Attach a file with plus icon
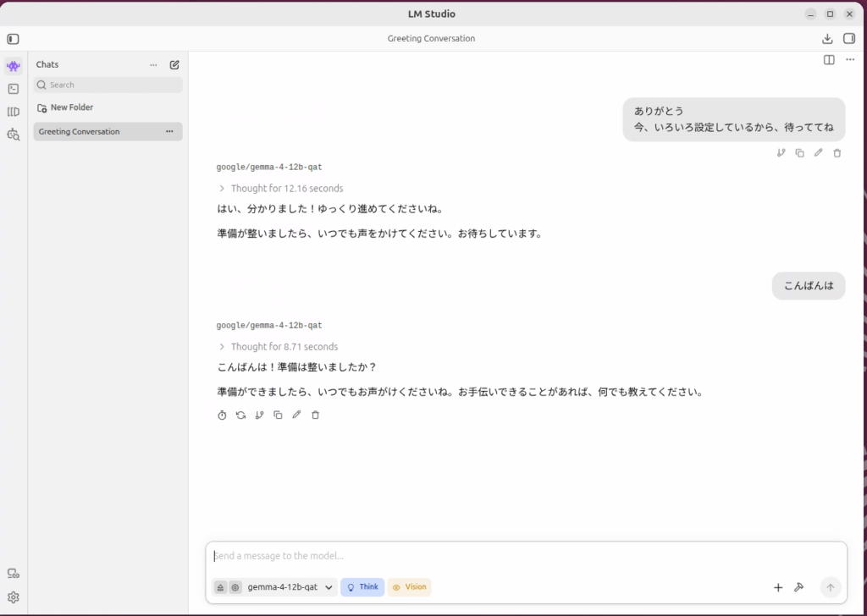867x616 pixels. click(x=778, y=587)
